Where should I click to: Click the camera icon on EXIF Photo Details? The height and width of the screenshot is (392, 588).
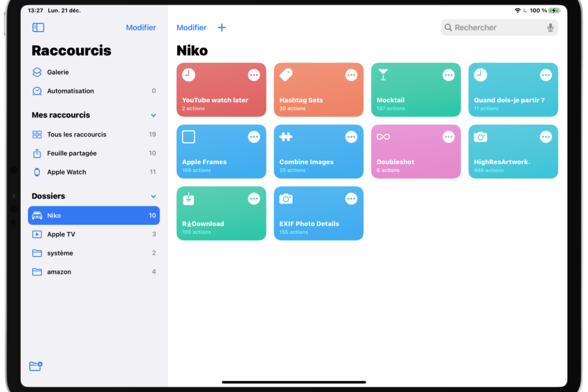click(286, 199)
